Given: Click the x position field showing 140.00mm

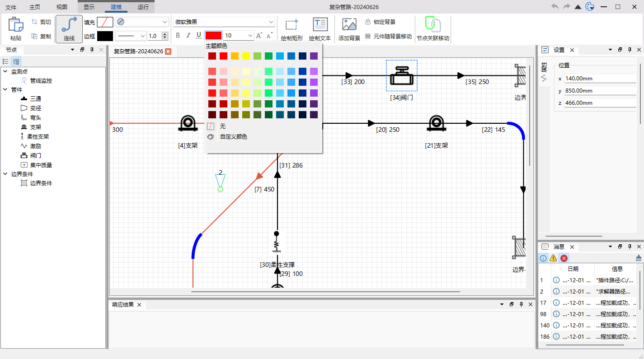Looking at the screenshot, I should click(600, 78).
